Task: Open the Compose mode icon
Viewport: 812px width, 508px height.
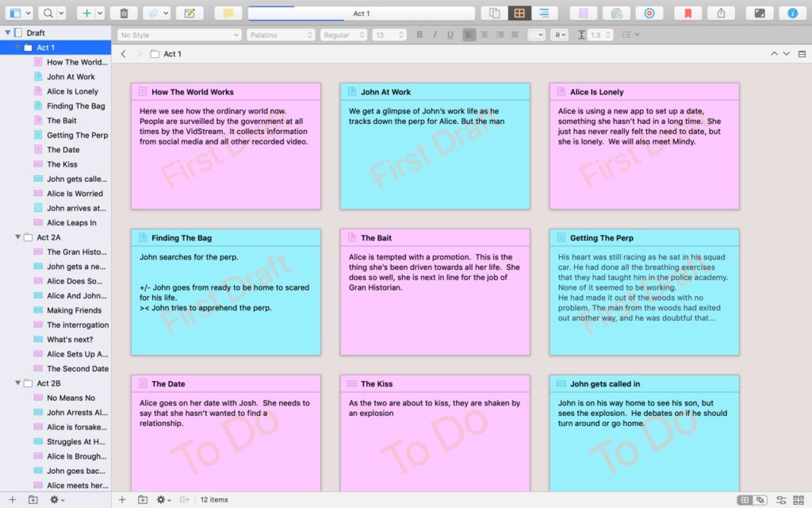Action: [x=760, y=13]
